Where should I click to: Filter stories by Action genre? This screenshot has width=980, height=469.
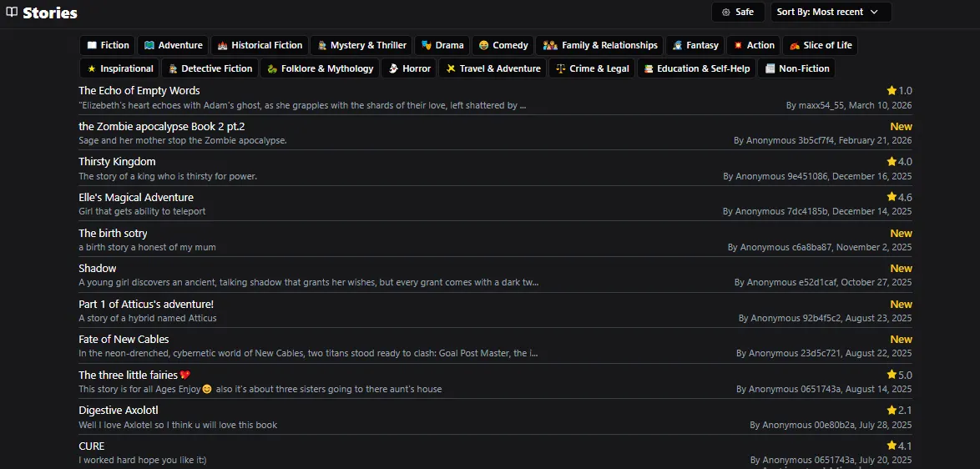pos(754,45)
